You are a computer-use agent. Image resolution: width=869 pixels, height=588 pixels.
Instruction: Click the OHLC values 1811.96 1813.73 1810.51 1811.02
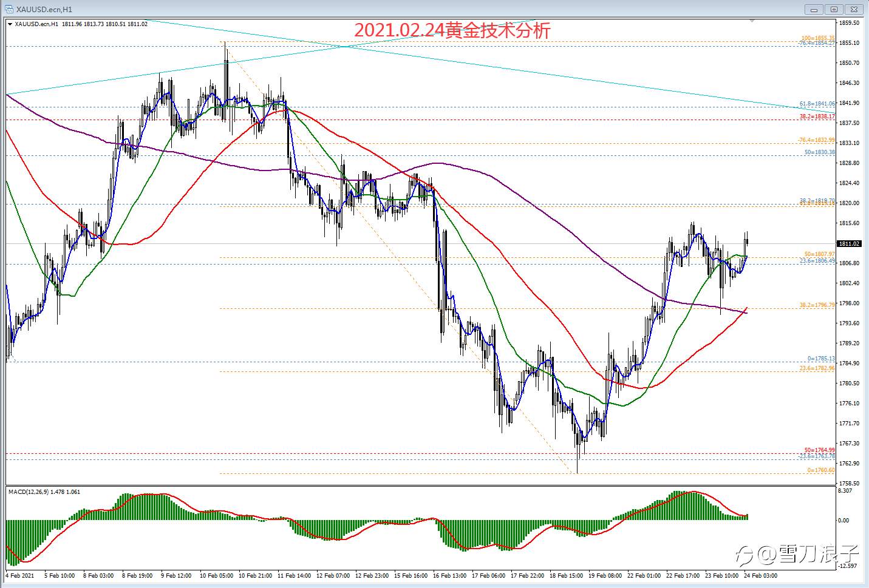104,24
